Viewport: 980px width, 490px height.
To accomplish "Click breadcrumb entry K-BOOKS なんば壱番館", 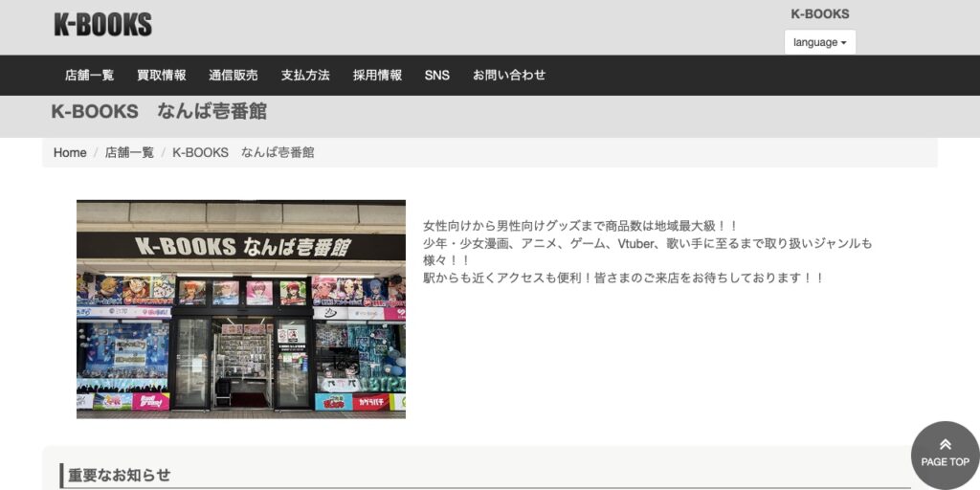I will (x=243, y=152).
